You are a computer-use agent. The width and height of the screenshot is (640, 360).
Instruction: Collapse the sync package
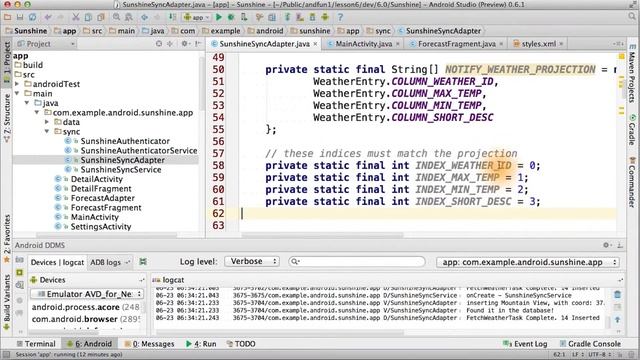(47, 131)
